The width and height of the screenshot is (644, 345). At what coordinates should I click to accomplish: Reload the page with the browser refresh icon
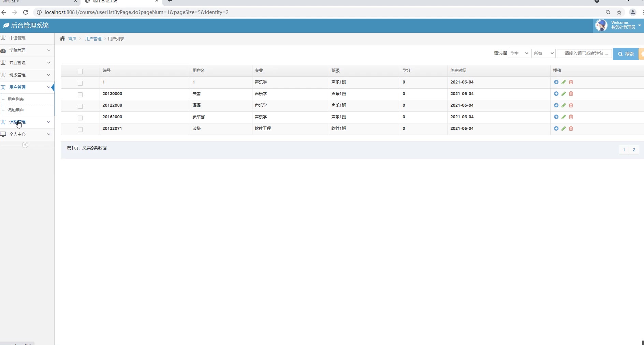[26, 12]
